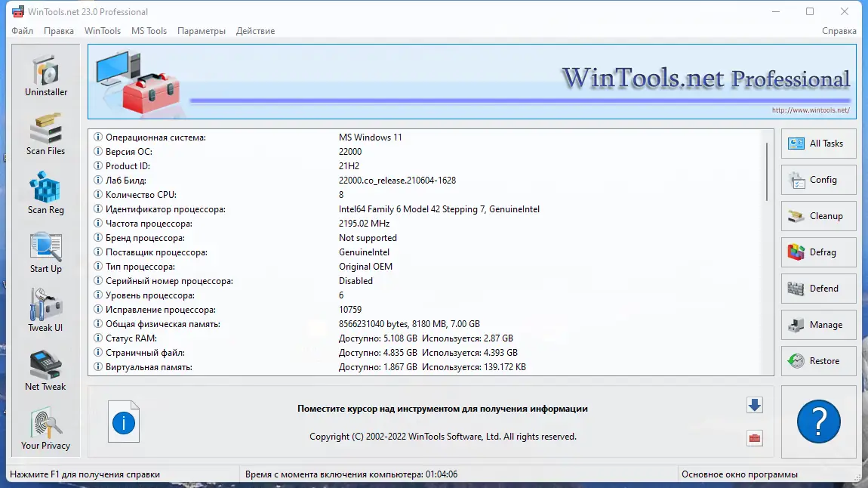
Task: Open the Config panel
Action: 818,180
